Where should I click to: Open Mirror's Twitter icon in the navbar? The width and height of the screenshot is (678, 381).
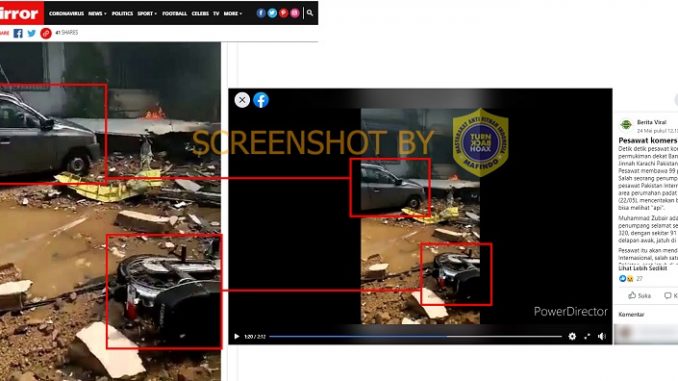(x=272, y=13)
